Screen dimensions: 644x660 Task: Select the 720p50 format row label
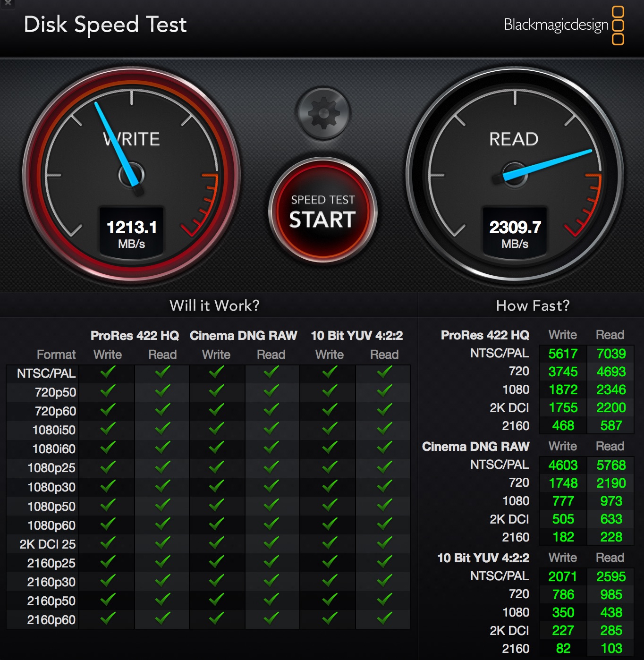(x=55, y=392)
